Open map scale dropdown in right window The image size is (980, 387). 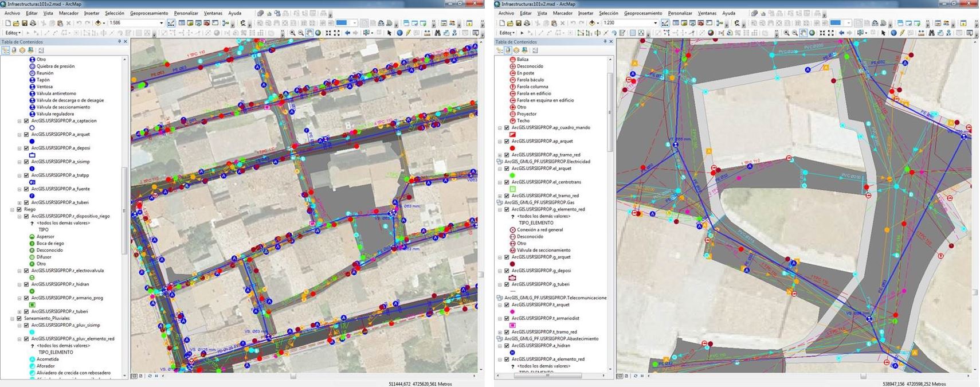coord(655,23)
